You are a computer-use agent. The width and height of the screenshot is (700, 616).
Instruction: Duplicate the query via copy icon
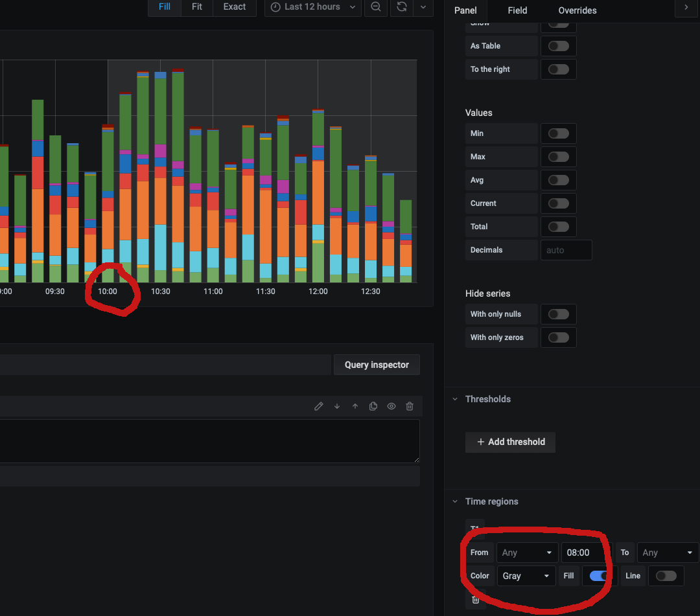coord(373,405)
